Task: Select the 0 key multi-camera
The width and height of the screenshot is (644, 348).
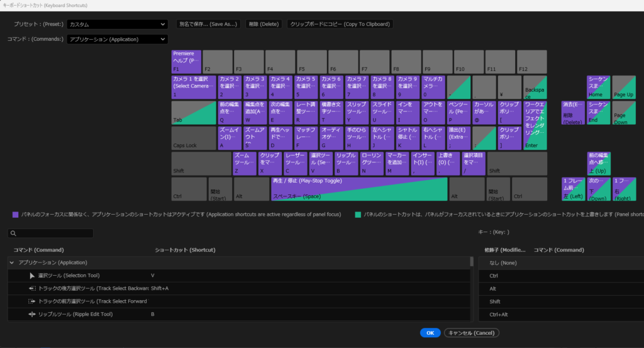Action: click(x=433, y=87)
